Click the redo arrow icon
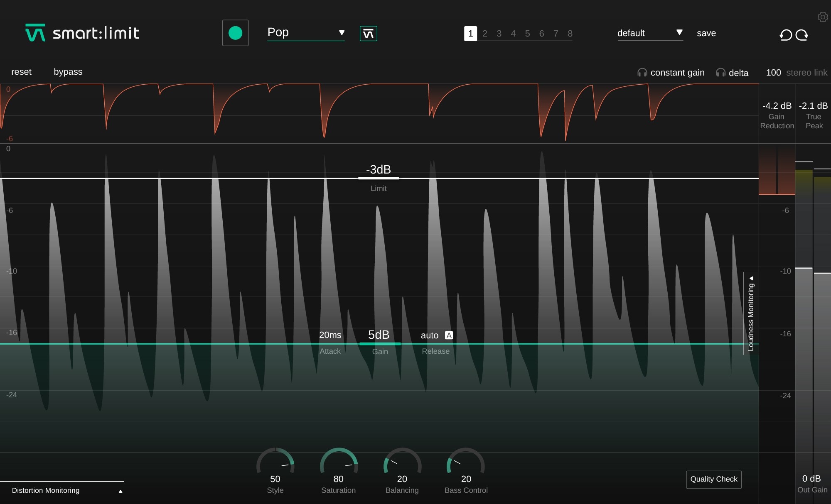This screenshot has width=831, height=504. (x=801, y=33)
